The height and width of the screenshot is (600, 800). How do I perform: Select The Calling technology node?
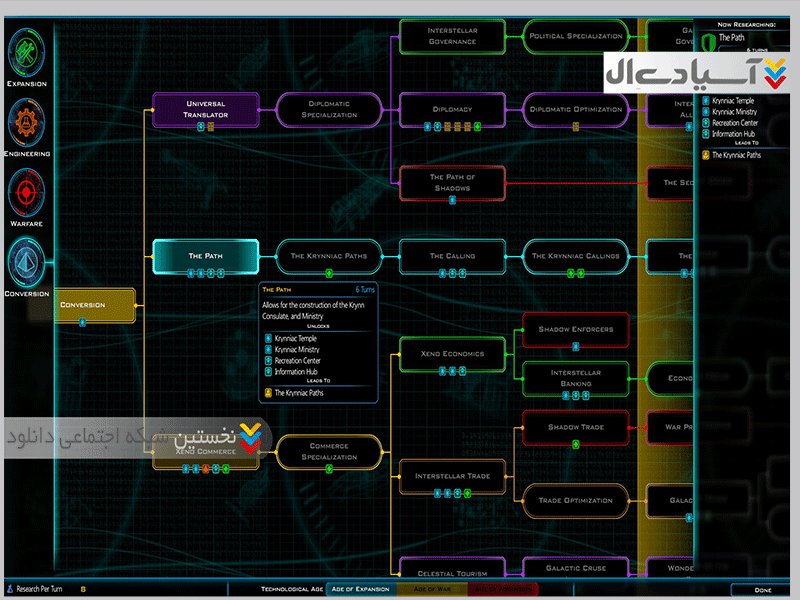click(x=452, y=256)
